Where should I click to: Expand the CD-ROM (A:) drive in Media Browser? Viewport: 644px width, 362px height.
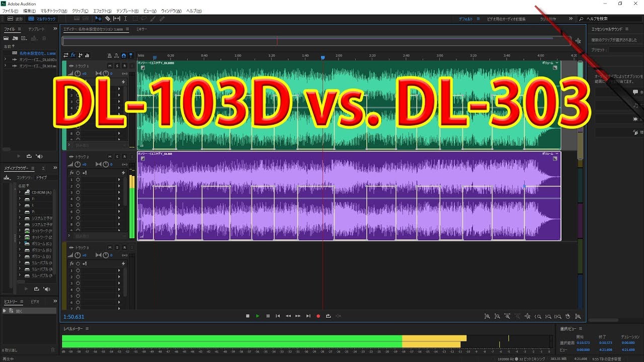pos(20,192)
